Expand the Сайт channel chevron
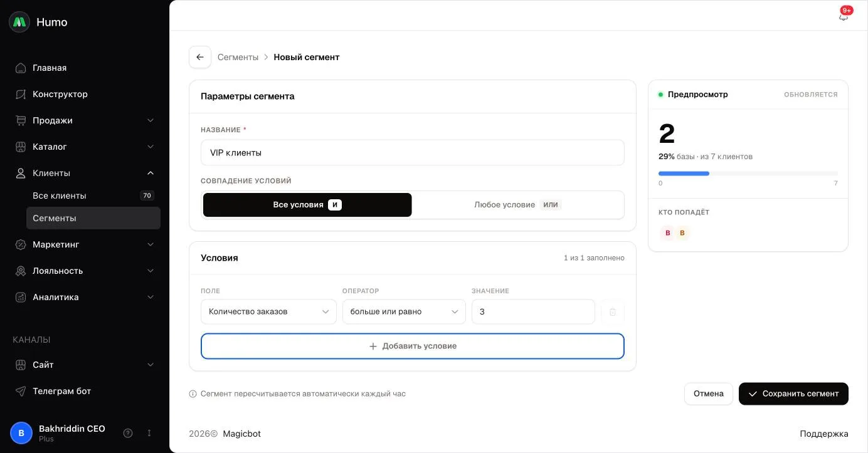Viewport: 868px width, 453px height. coord(151,365)
